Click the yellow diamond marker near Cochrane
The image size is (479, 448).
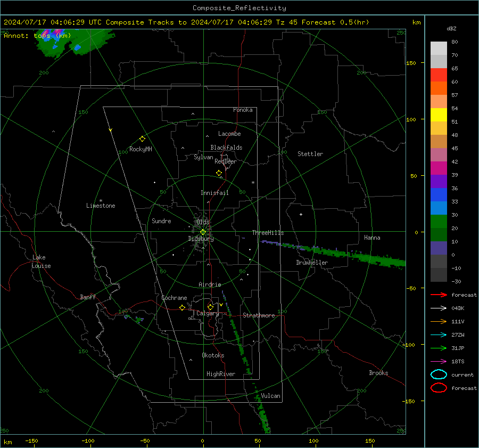coord(182,307)
